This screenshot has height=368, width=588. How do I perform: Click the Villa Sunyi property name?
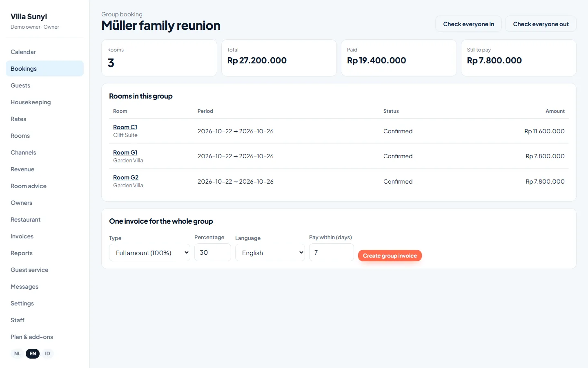coord(29,17)
